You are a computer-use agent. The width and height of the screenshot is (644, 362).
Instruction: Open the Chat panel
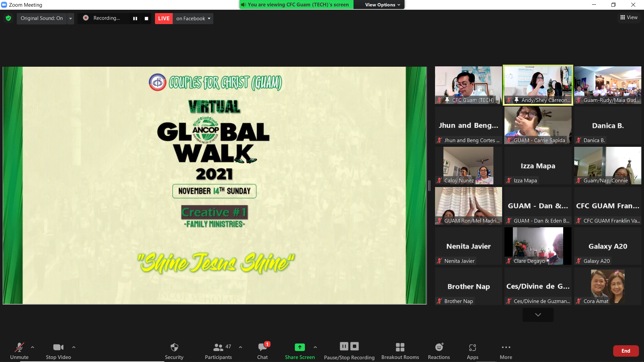point(262,351)
